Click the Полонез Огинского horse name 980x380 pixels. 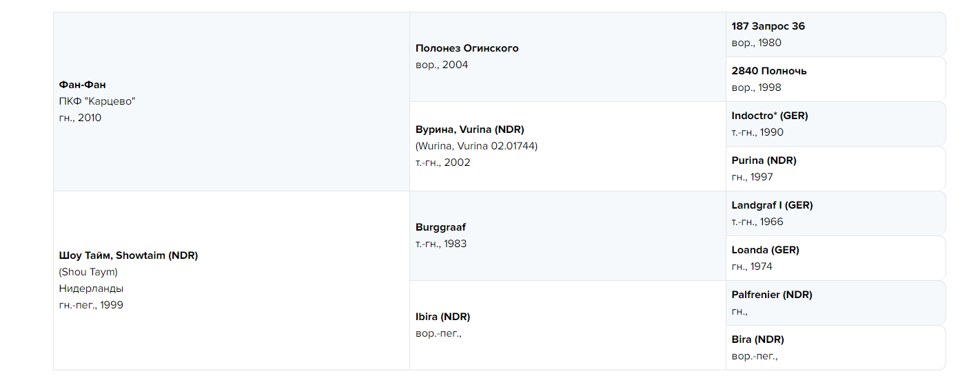pyautogui.click(x=467, y=48)
